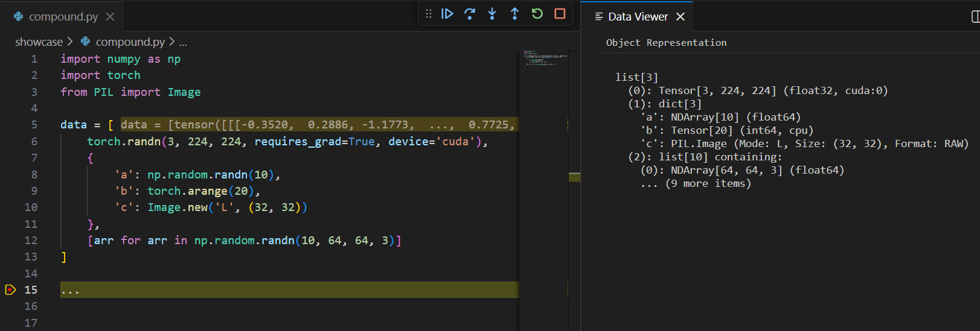Click 'a': NDArray[10] (float64) entry
Screen dimensions: 980x331
click(720, 117)
